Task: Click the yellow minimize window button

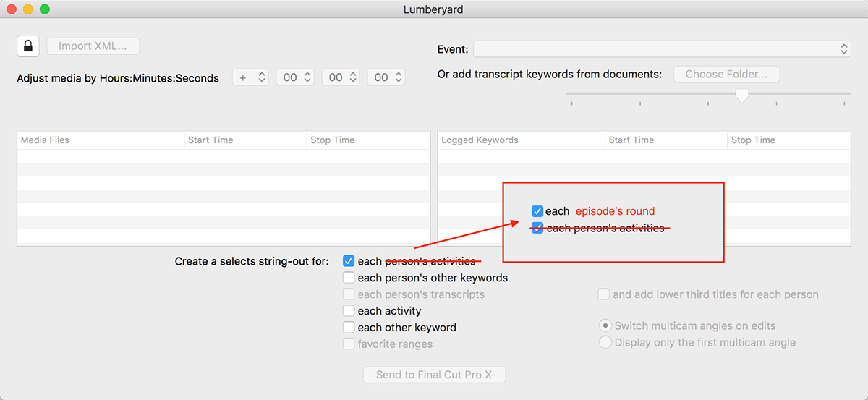Action: [x=29, y=9]
